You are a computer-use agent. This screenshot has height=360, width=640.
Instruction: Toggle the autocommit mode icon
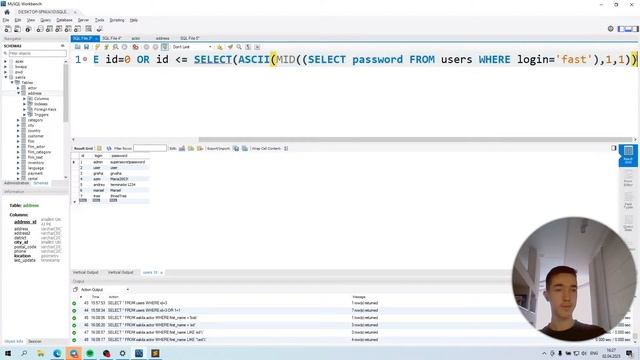[x=164, y=47]
